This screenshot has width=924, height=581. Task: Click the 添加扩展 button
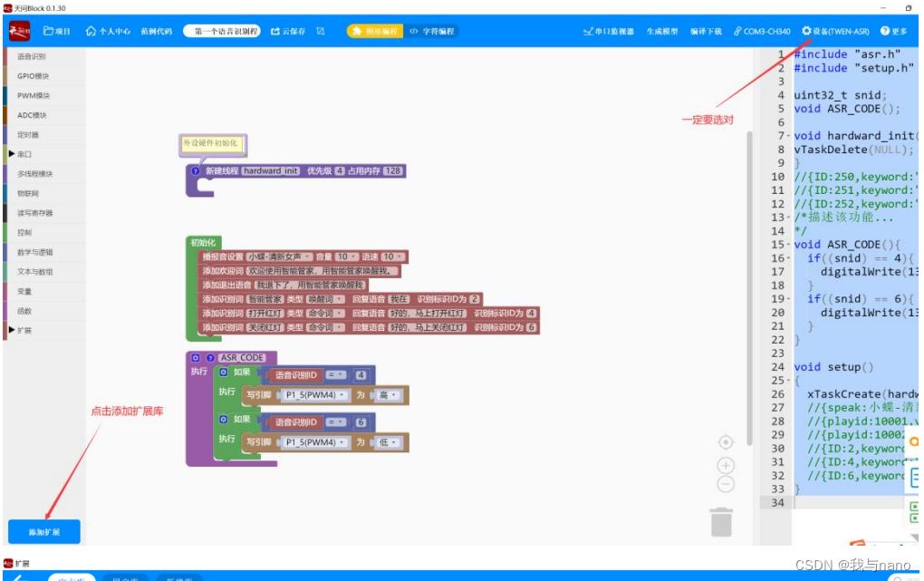[43, 531]
